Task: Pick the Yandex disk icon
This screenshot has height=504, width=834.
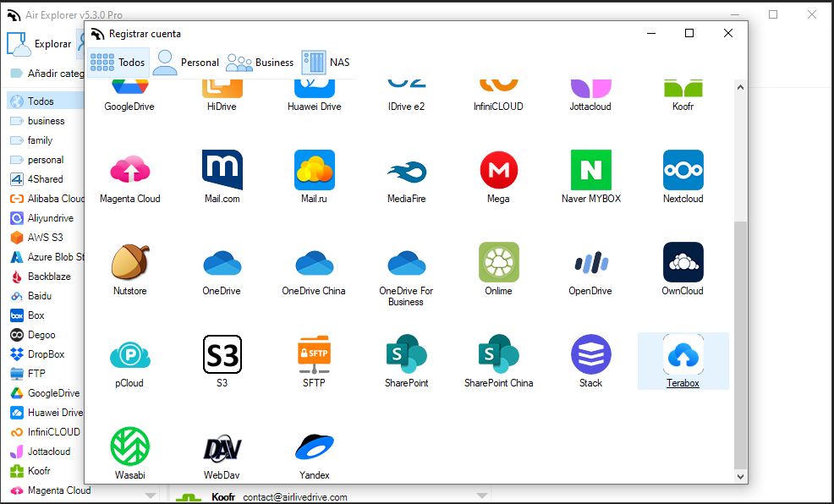Action: pos(314,446)
